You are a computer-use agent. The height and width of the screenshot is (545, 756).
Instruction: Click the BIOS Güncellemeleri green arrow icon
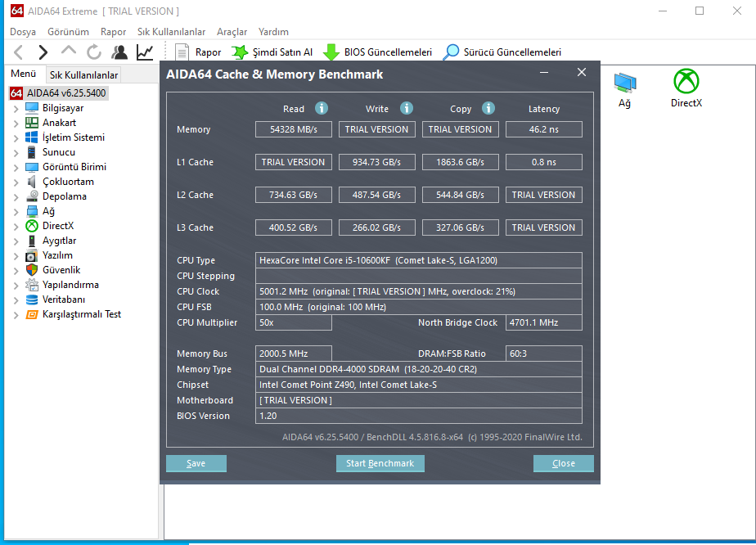click(331, 52)
